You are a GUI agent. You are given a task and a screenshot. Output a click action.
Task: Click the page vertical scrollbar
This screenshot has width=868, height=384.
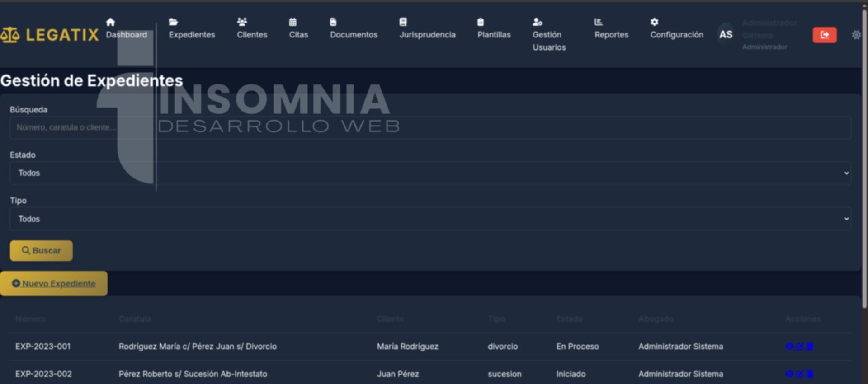[864, 158]
